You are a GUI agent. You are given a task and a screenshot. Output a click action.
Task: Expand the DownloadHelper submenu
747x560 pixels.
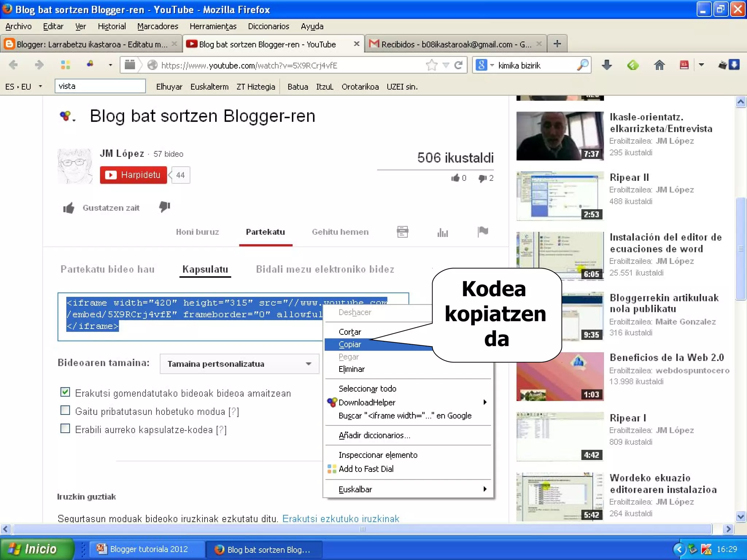pyautogui.click(x=408, y=402)
